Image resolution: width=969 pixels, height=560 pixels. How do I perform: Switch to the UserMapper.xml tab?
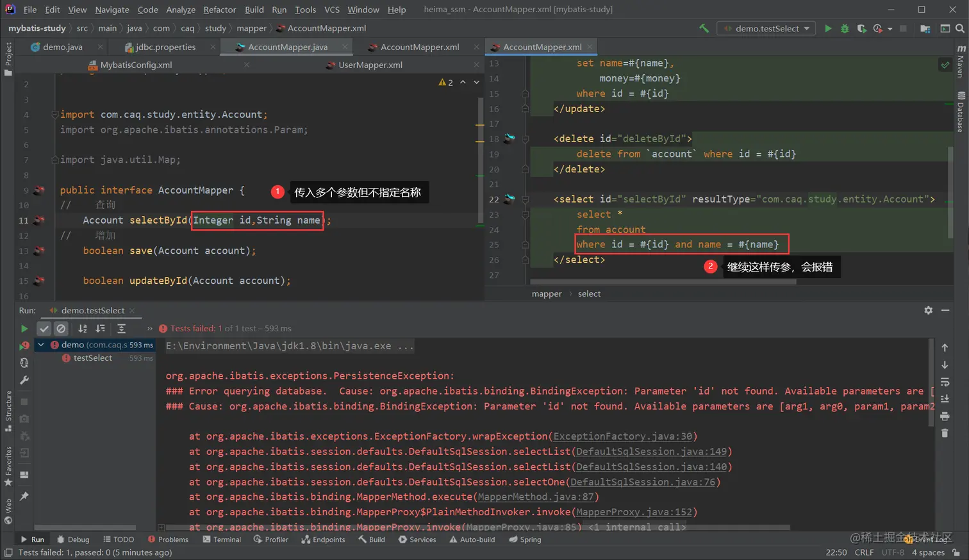click(364, 65)
